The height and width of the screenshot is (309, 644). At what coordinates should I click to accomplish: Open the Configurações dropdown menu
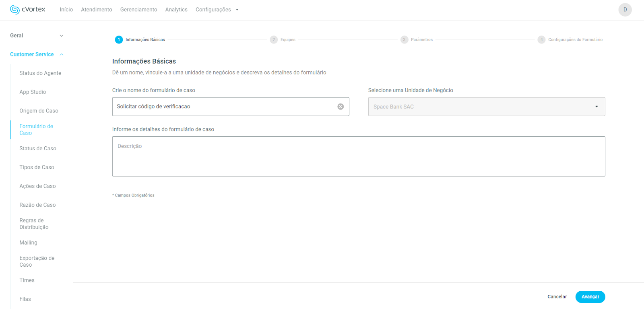(217, 10)
